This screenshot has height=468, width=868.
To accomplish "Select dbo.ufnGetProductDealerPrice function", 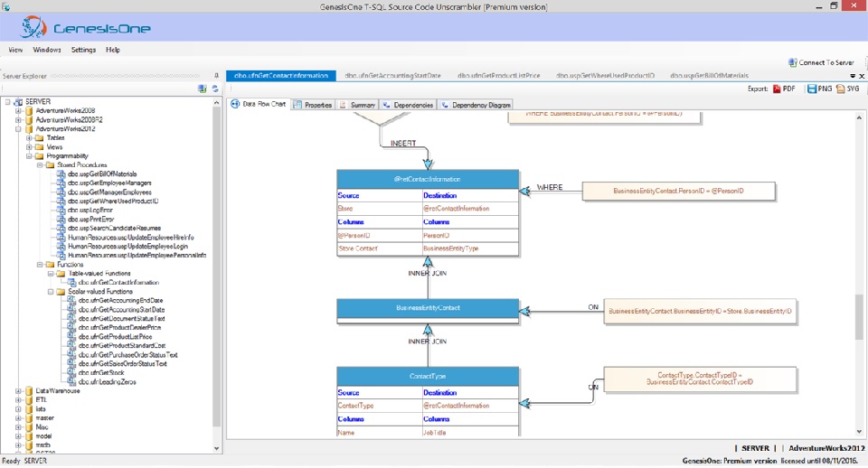I will click(x=119, y=327).
